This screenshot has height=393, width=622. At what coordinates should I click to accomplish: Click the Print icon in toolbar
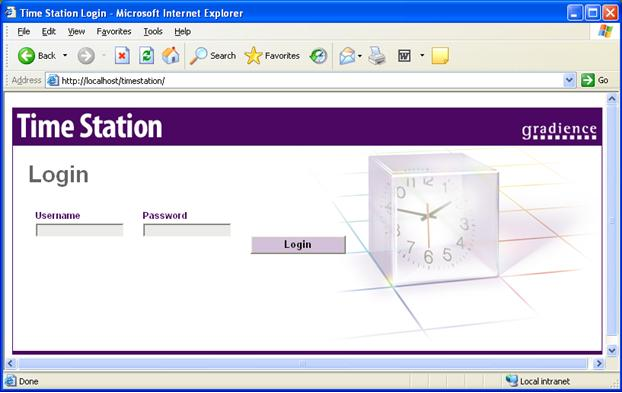(376, 56)
